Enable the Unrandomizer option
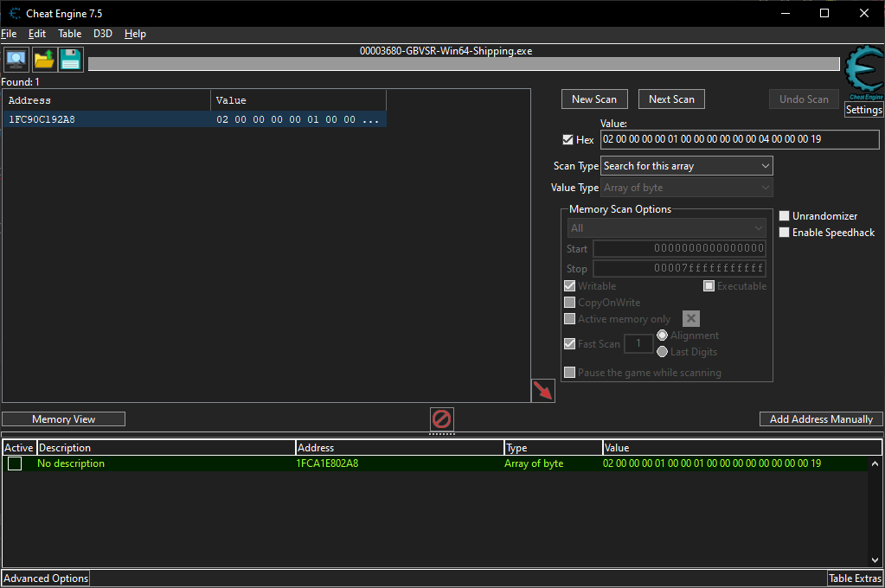 tap(784, 216)
